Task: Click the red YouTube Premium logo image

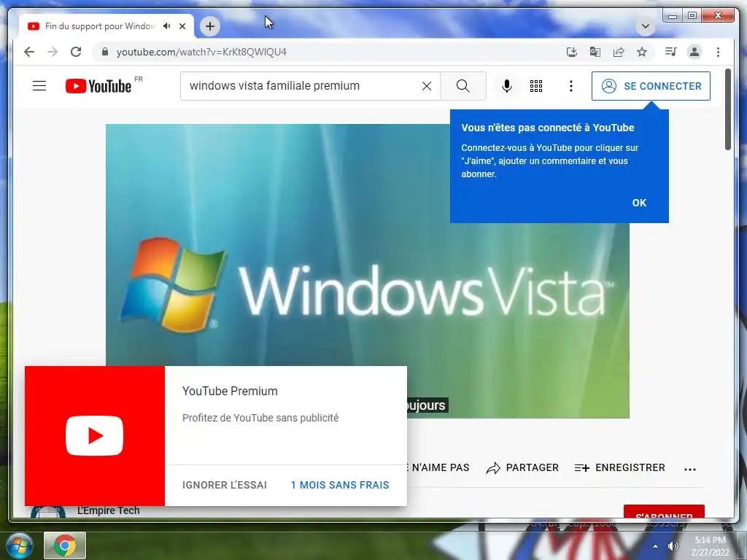Action: pyautogui.click(x=95, y=436)
